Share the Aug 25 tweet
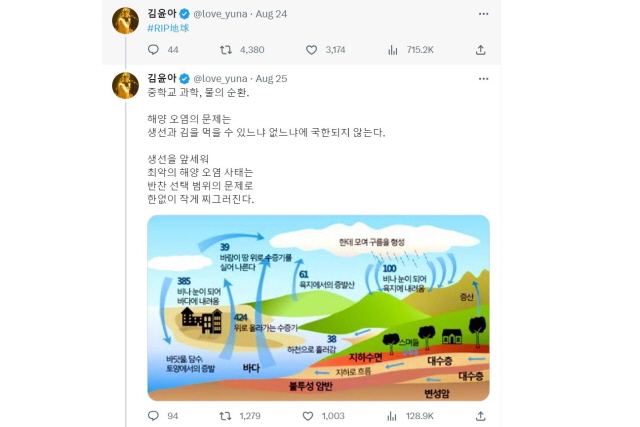 coord(480,415)
